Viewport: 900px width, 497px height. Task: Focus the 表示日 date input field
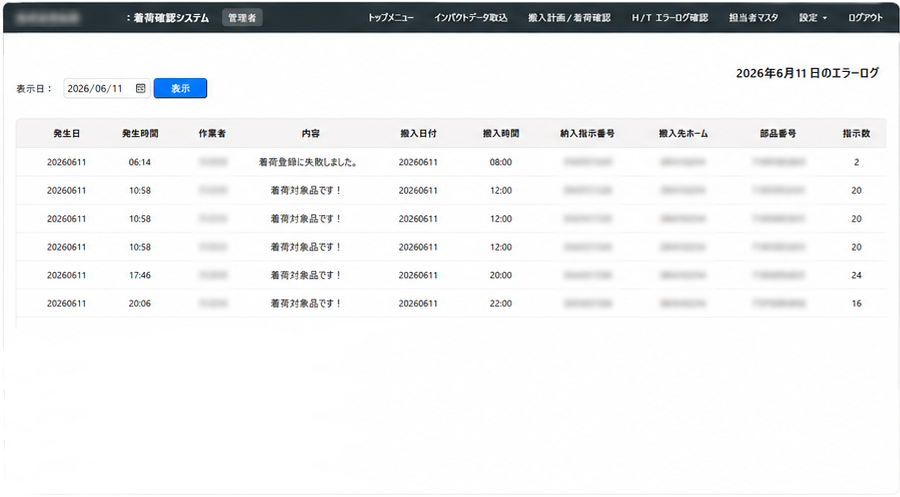(x=107, y=88)
